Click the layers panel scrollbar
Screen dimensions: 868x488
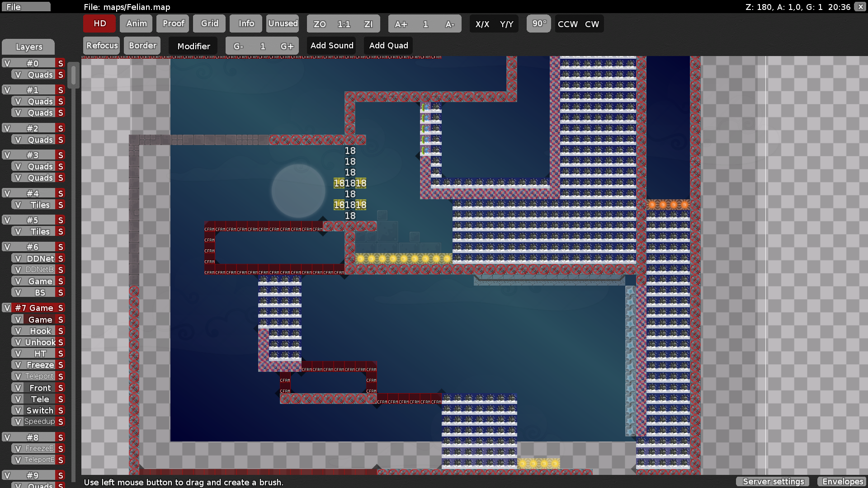point(73,75)
